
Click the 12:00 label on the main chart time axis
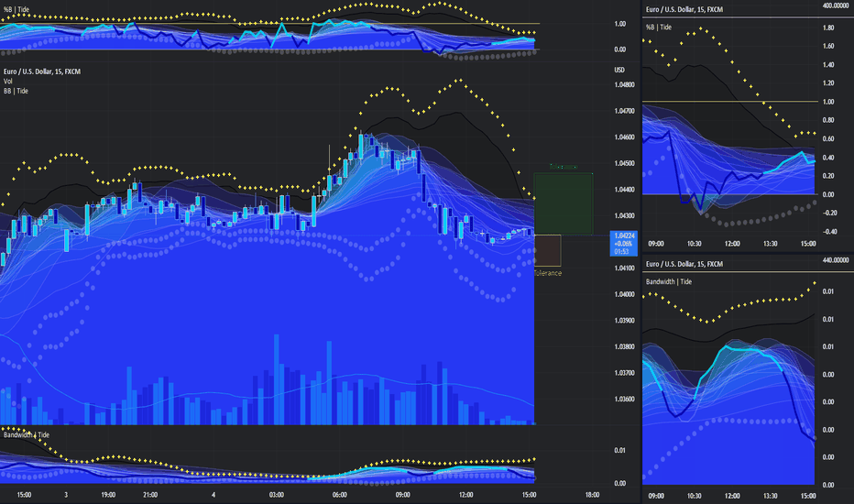(x=466, y=495)
